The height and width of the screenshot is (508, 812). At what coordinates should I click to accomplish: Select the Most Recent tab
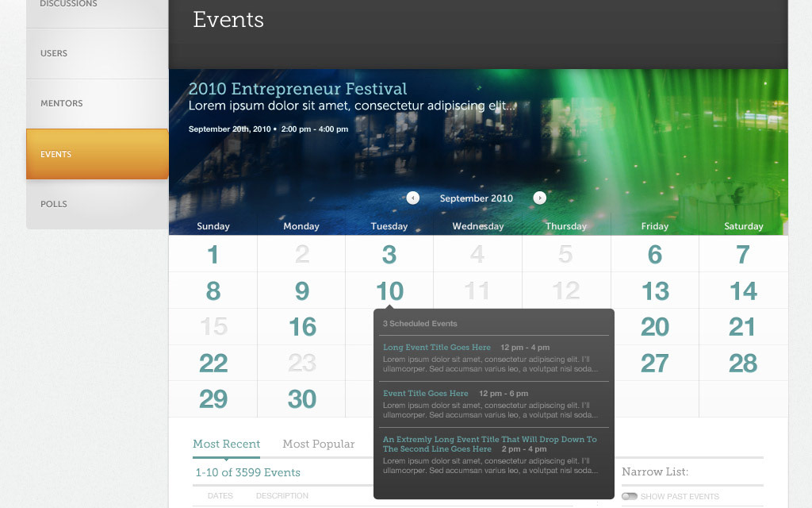tap(226, 444)
